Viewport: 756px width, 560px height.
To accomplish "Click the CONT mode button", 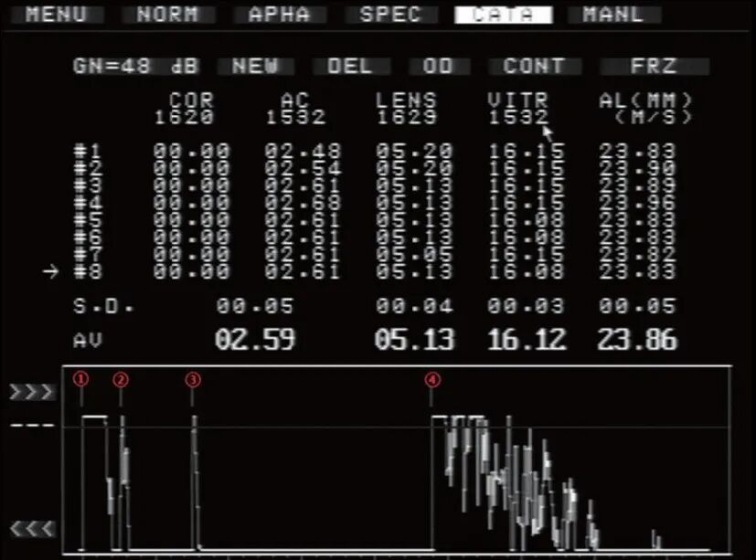I will [534, 66].
